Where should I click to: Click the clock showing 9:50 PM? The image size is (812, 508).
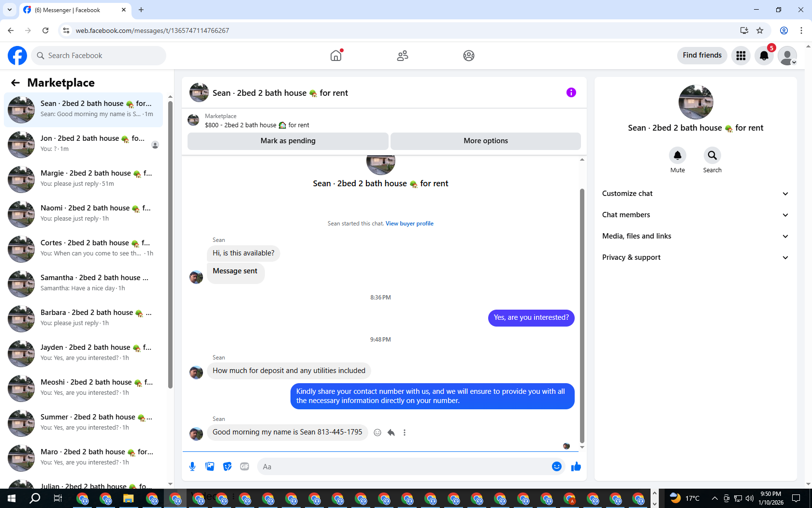[770, 494]
